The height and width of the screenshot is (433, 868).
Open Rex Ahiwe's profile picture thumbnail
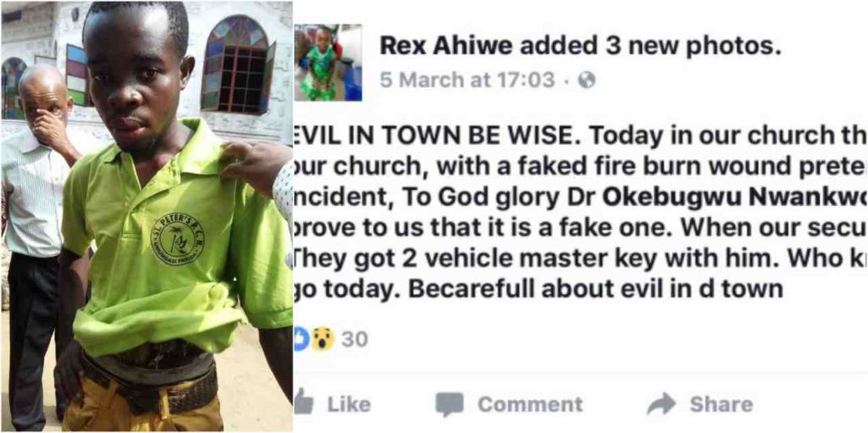328,62
